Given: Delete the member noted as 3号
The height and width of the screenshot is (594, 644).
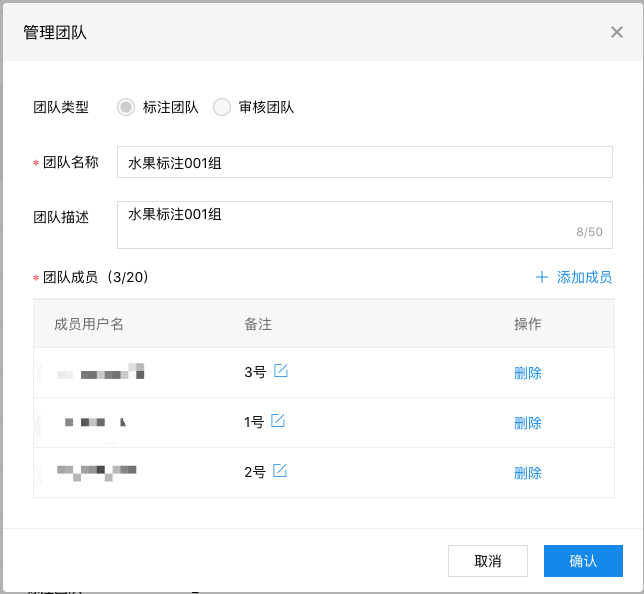Looking at the screenshot, I should (x=528, y=373).
